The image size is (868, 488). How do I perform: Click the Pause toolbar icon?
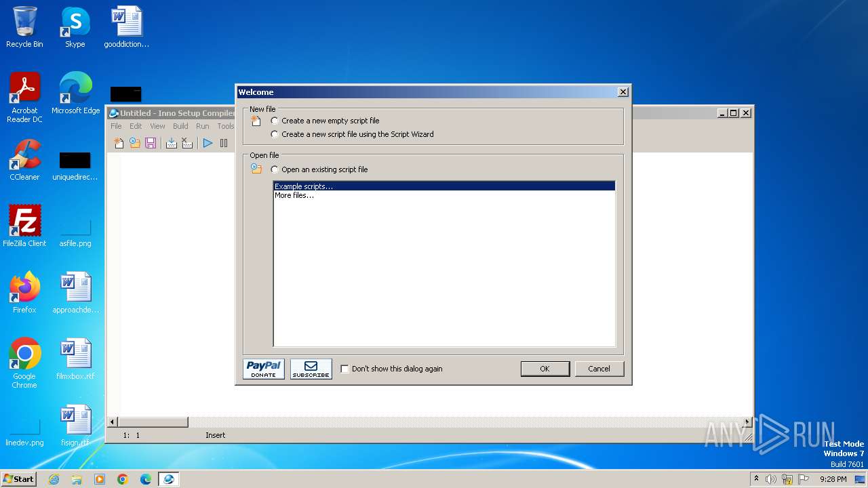[224, 143]
